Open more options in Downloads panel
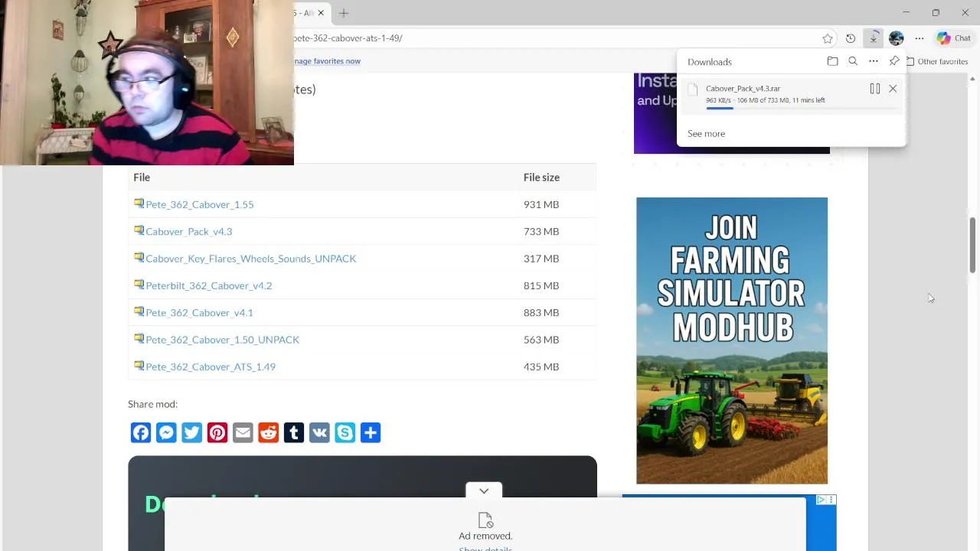The image size is (980, 551). 874,61
